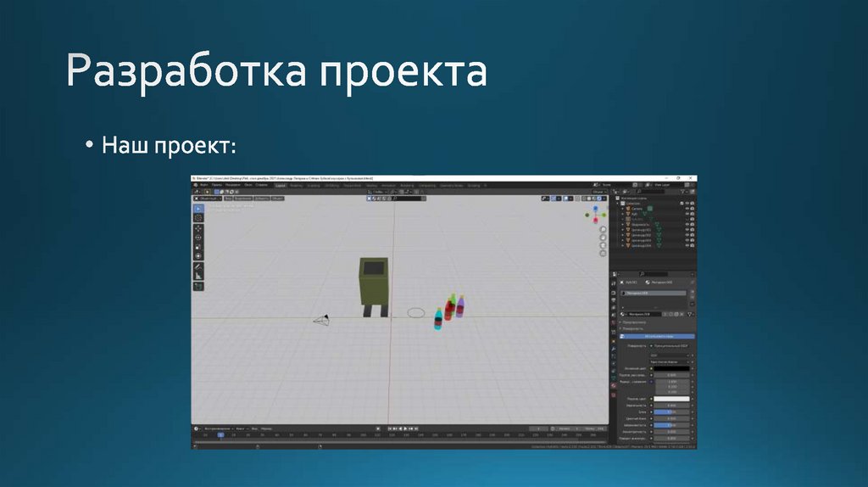The height and width of the screenshot is (487, 868).
Task: Open the File menu in Blender
Action: pyautogui.click(x=204, y=185)
